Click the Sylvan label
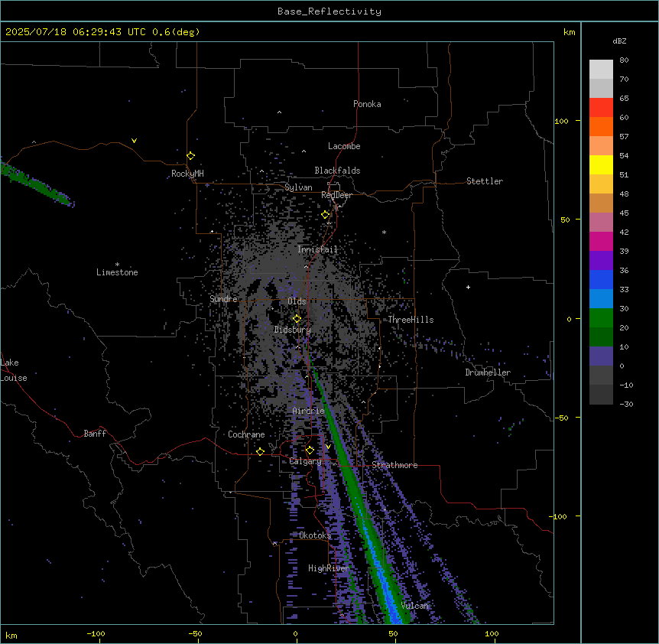The height and width of the screenshot is (644, 659). 298,187
